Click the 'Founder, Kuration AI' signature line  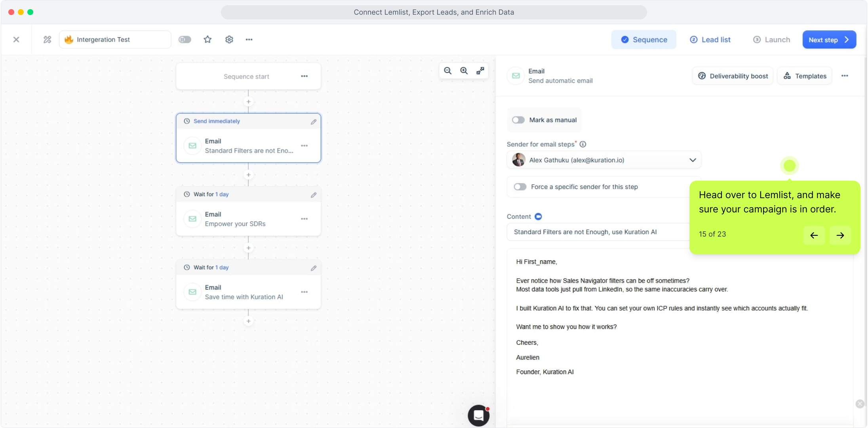tap(545, 372)
